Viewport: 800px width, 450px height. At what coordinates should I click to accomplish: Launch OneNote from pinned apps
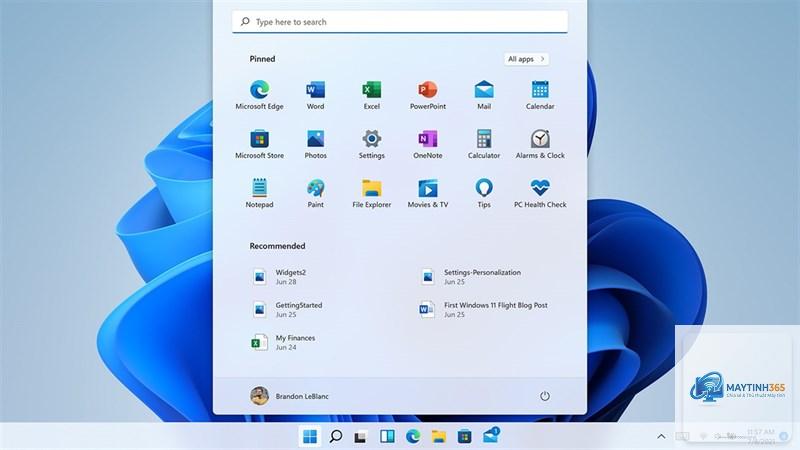(x=428, y=144)
